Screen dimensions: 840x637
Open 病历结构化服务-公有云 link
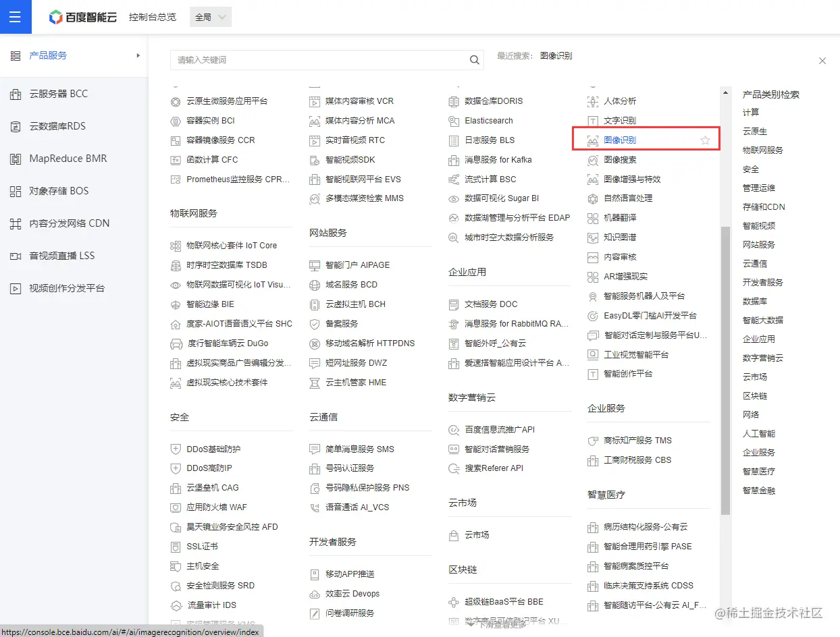(x=646, y=527)
